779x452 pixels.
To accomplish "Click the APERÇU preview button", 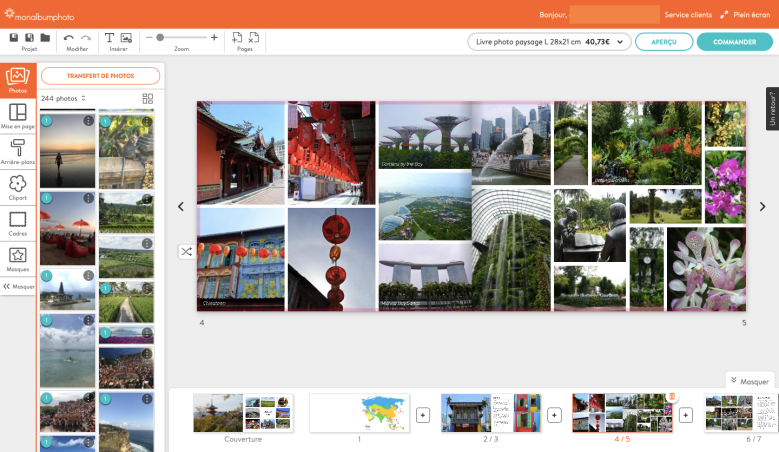I will point(664,42).
